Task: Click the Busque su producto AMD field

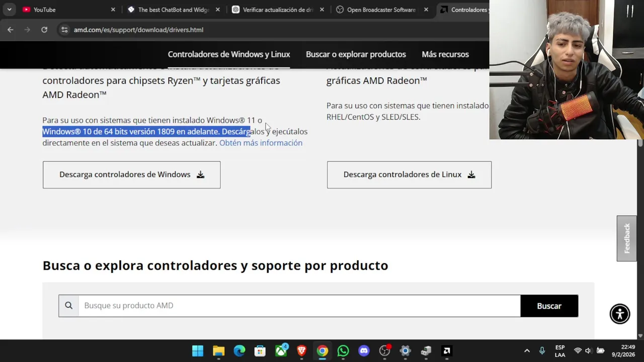Action: point(299,306)
